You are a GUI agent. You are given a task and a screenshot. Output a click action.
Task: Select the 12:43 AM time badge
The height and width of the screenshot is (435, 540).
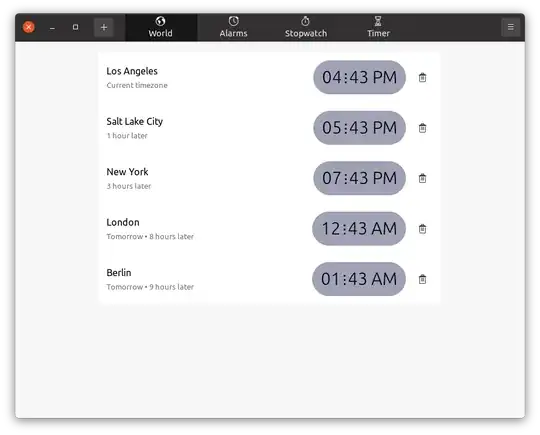[359, 228]
